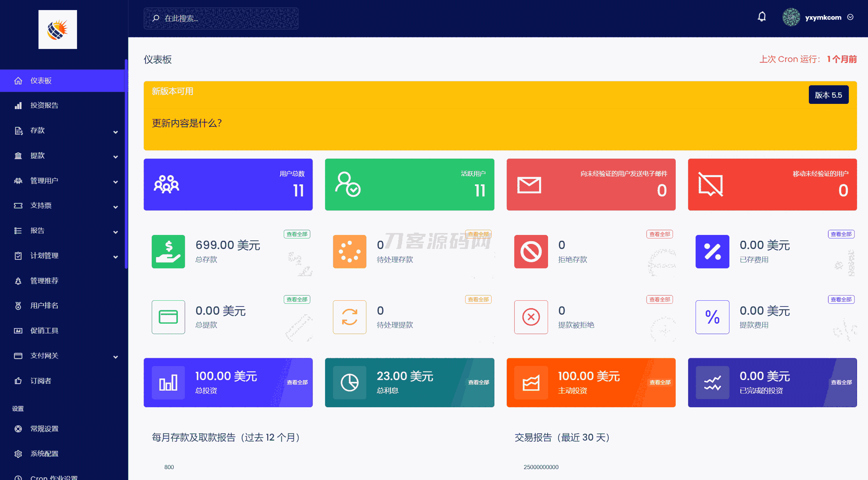This screenshot has height=480, width=868.
Task: Click the pending deposits spinner icon
Action: (x=350, y=252)
